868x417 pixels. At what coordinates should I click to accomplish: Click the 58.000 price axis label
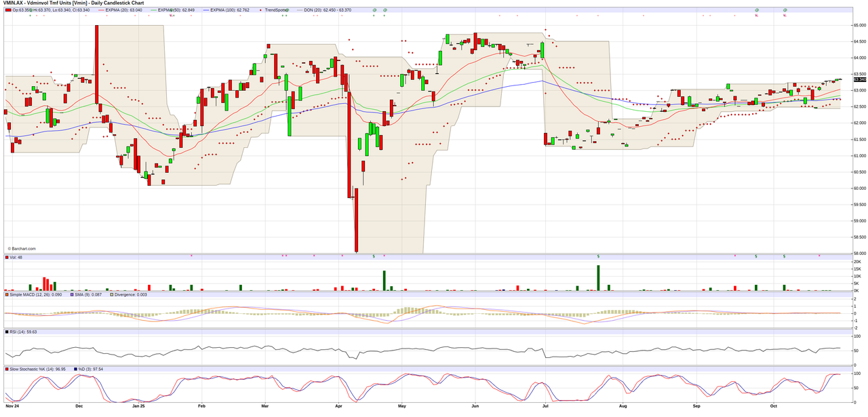[x=860, y=253]
